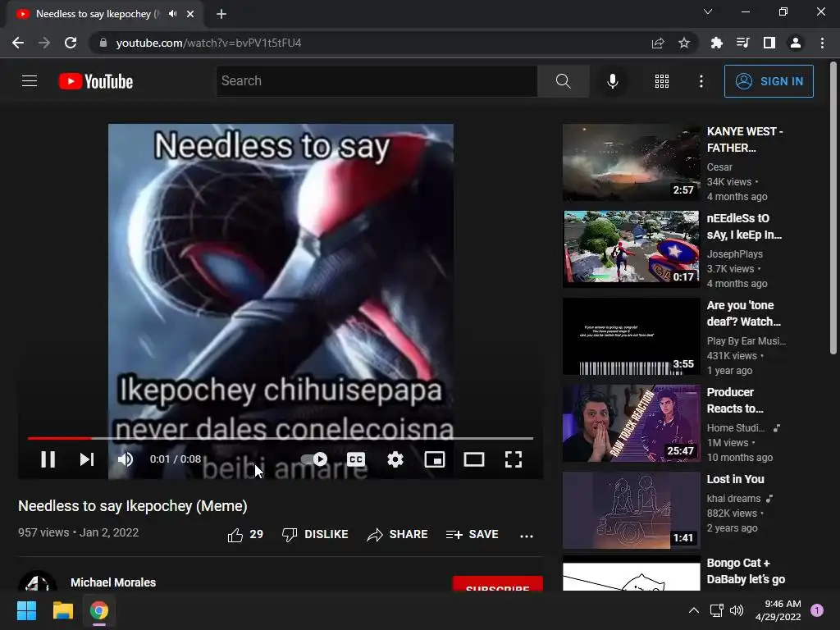Image resolution: width=840 pixels, height=630 pixels.
Task: Pause the video with the pause button
Action: coord(48,459)
